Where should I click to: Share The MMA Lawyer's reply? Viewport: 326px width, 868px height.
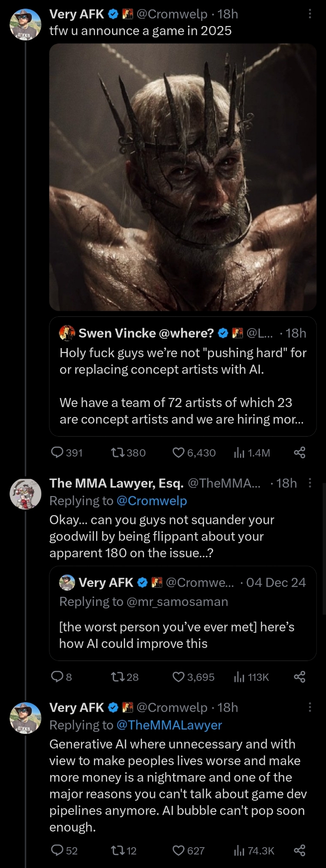click(x=300, y=677)
